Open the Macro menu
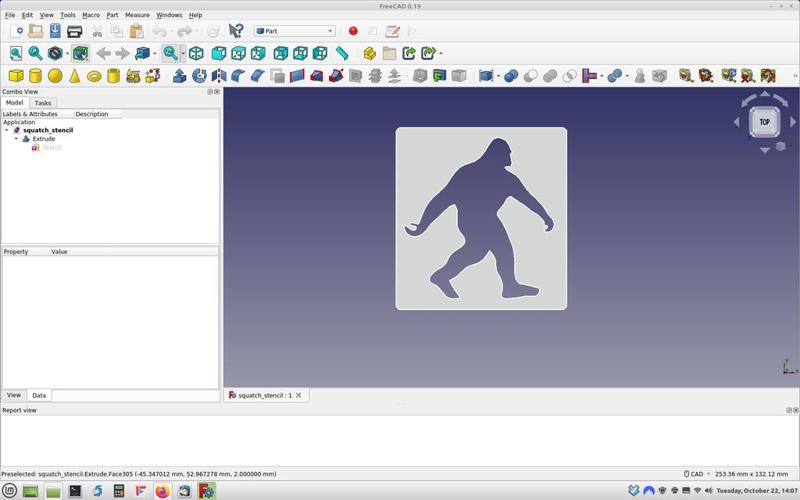Image resolution: width=800 pixels, height=500 pixels. [x=91, y=15]
